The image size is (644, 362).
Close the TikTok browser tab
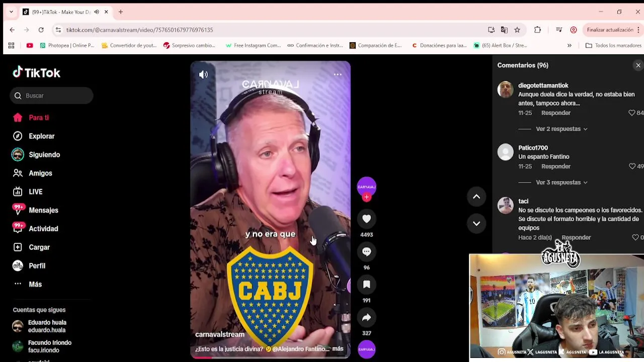click(106, 12)
